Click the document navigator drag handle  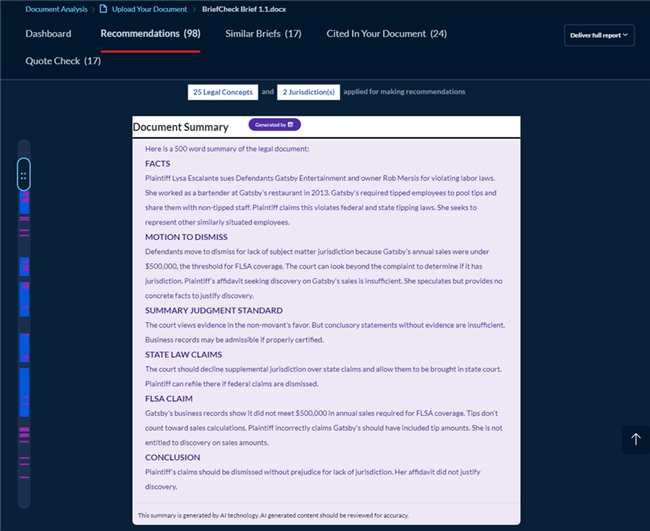(24, 175)
